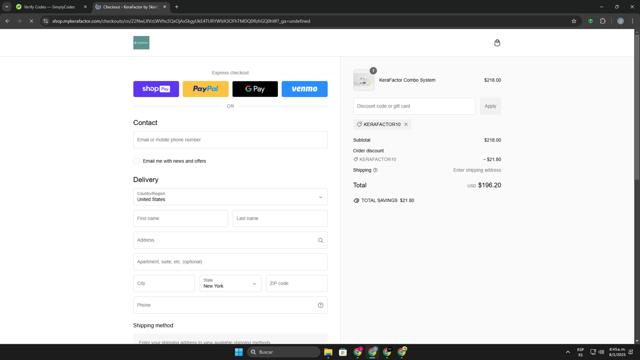
Task: Remove the KERAFACTOR10 discount tag
Action: point(406,124)
